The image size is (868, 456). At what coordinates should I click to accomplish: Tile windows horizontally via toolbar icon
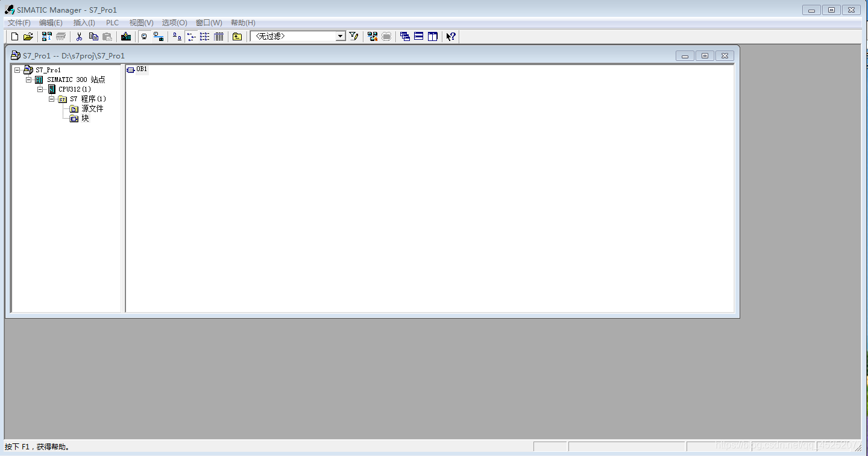point(419,37)
